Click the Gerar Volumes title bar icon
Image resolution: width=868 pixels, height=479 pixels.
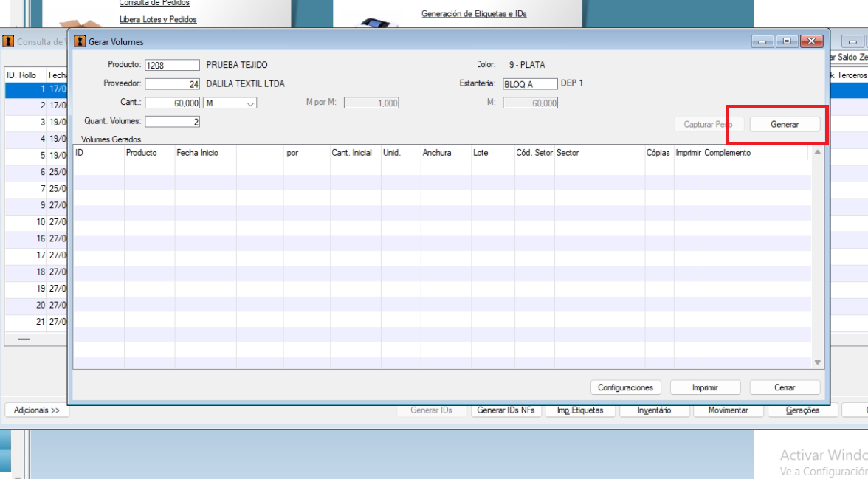80,41
